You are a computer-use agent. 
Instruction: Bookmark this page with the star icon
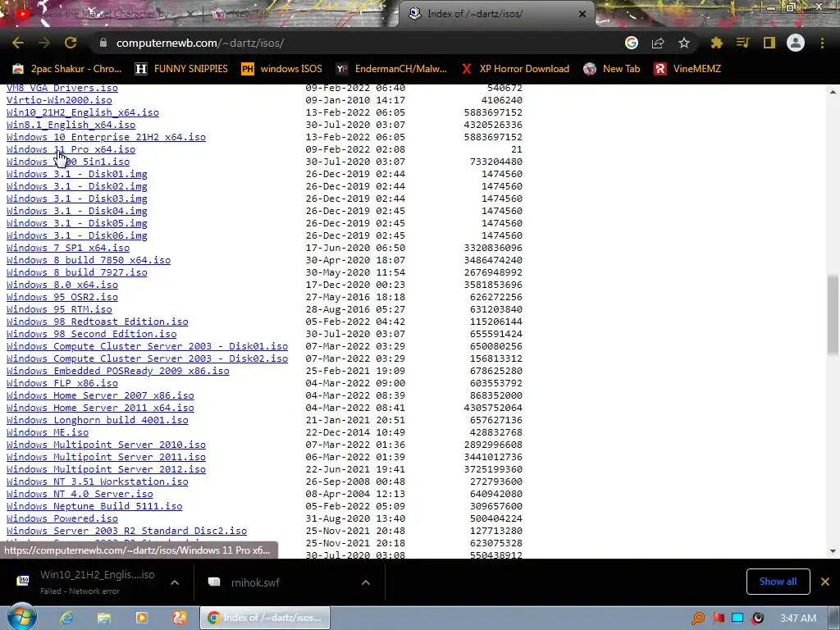pyautogui.click(x=684, y=43)
